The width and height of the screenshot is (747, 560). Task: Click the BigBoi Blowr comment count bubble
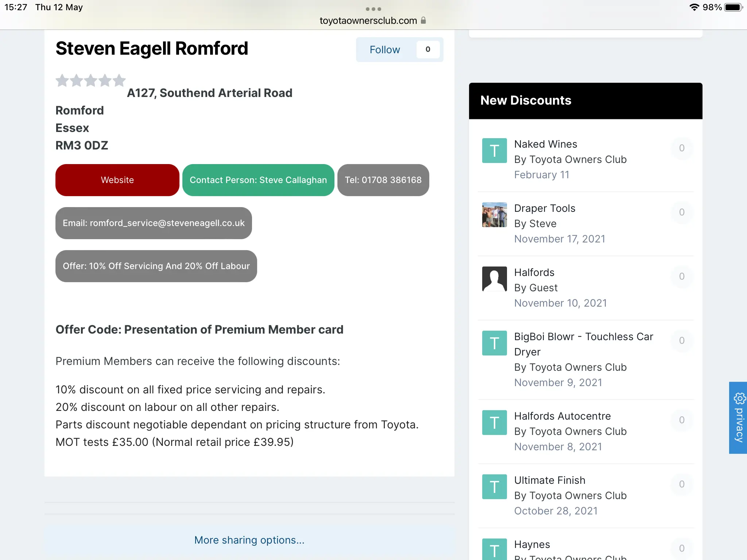(681, 341)
